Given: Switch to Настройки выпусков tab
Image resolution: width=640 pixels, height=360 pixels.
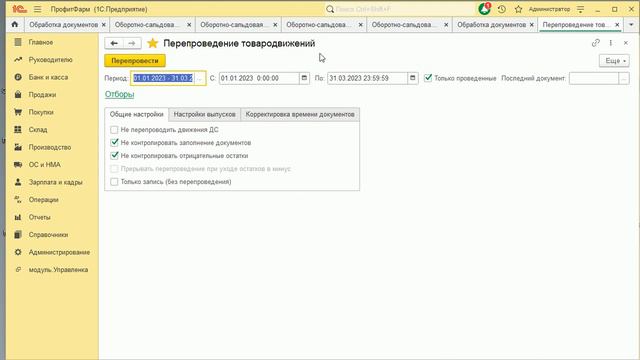Looking at the screenshot, I should tap(204, 114).
